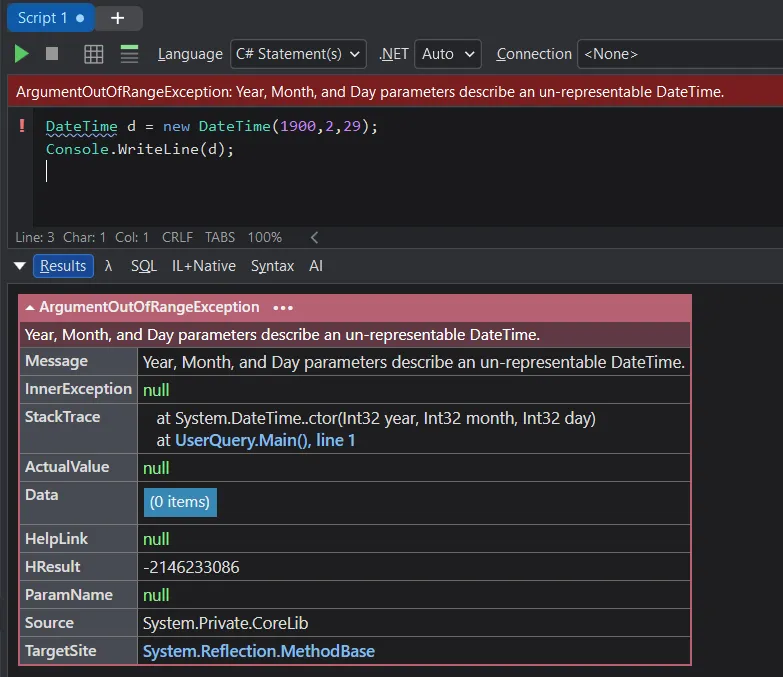The image size is (783, 677).
Task: Select the lambda (λ) tab
Action: pos(108,266)
